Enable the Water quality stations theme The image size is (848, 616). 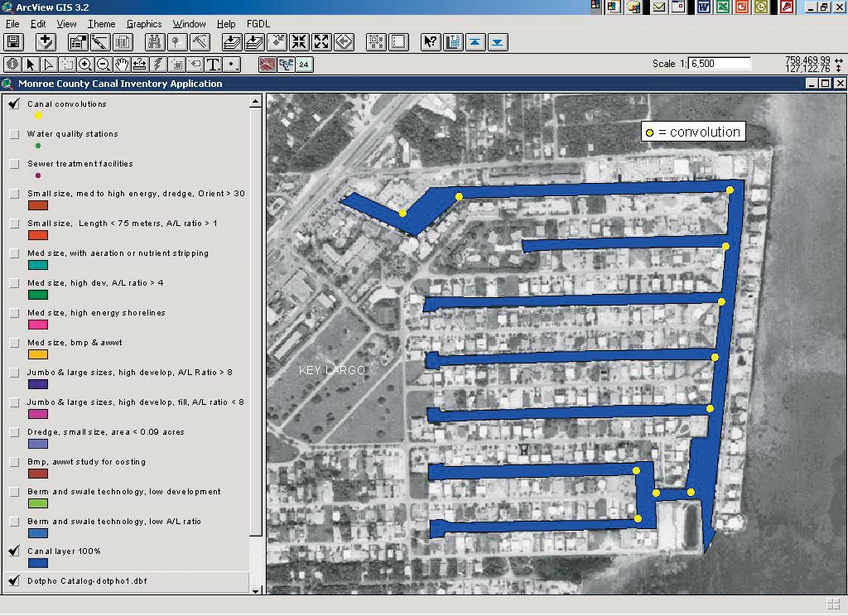click(14, 134)
